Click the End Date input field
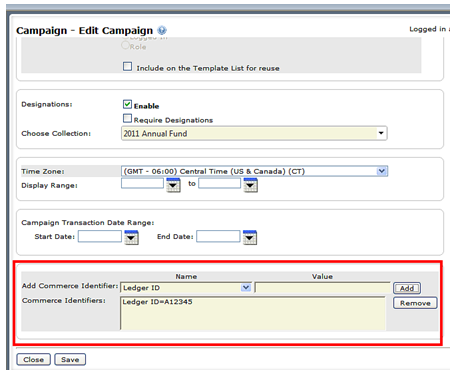The width and height of the screenshot is (457, 383). (218, 236)
